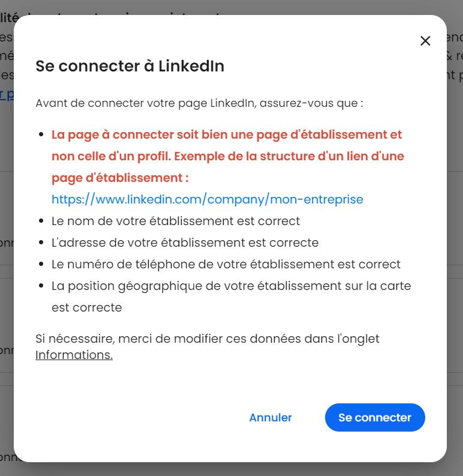Click the 'Avant de connecter votre page' intro sentence
The height and width of the screenshot is (476, 463).
(x=199, y=103)
